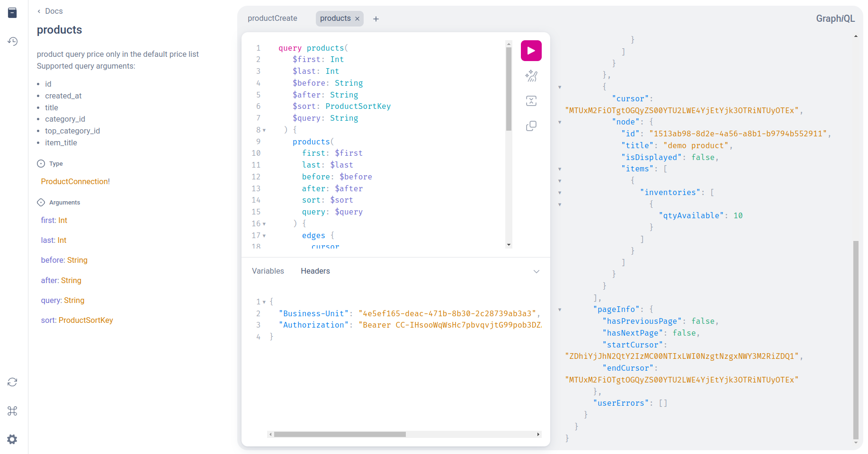The width and height of the screenshot is (868, 454).
Task: Run the query with the play button
Action: pyautogui.click(x=531, y=51)
